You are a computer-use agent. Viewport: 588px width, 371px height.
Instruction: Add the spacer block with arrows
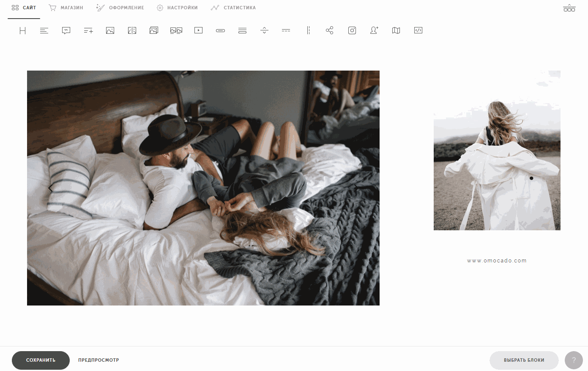pos(265,30)
